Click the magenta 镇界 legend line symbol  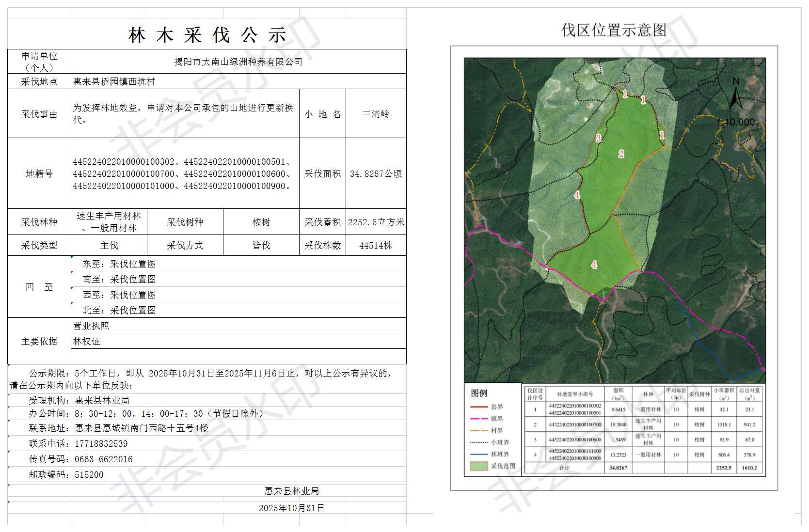click(479, 419)
